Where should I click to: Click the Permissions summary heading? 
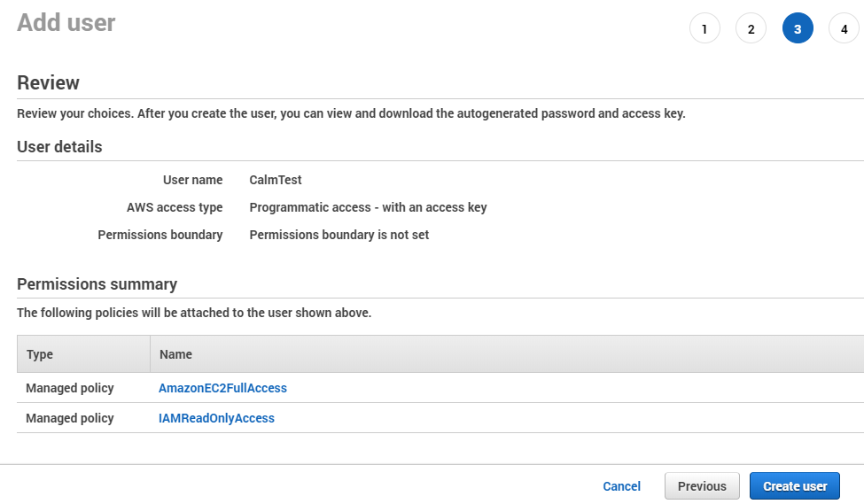coord(97,283)
